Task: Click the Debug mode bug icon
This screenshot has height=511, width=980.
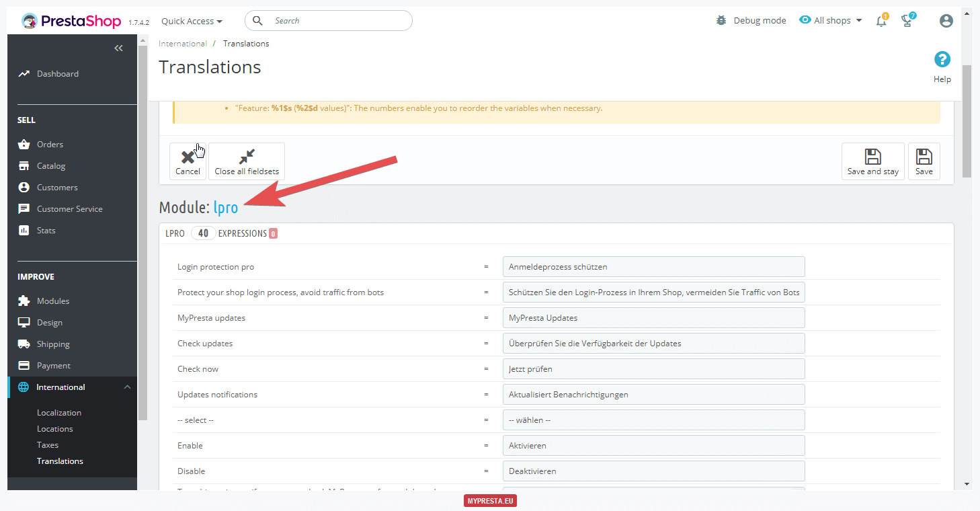Action: [721, 21]
